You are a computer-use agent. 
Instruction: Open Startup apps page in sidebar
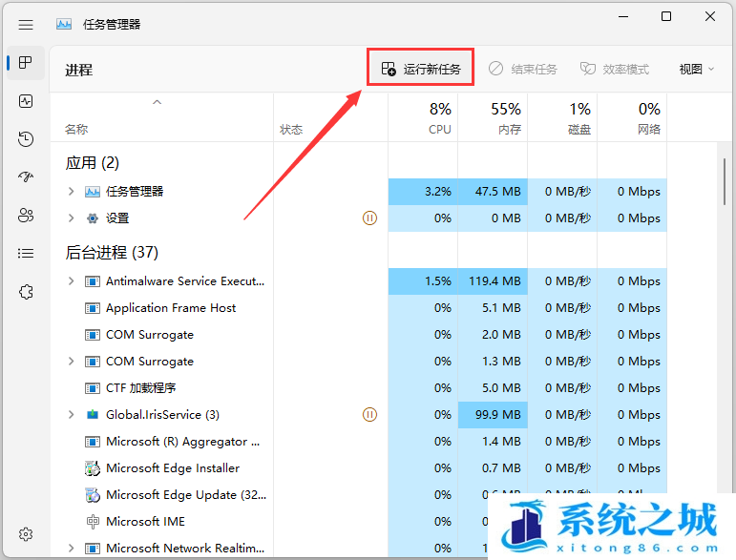26,177
